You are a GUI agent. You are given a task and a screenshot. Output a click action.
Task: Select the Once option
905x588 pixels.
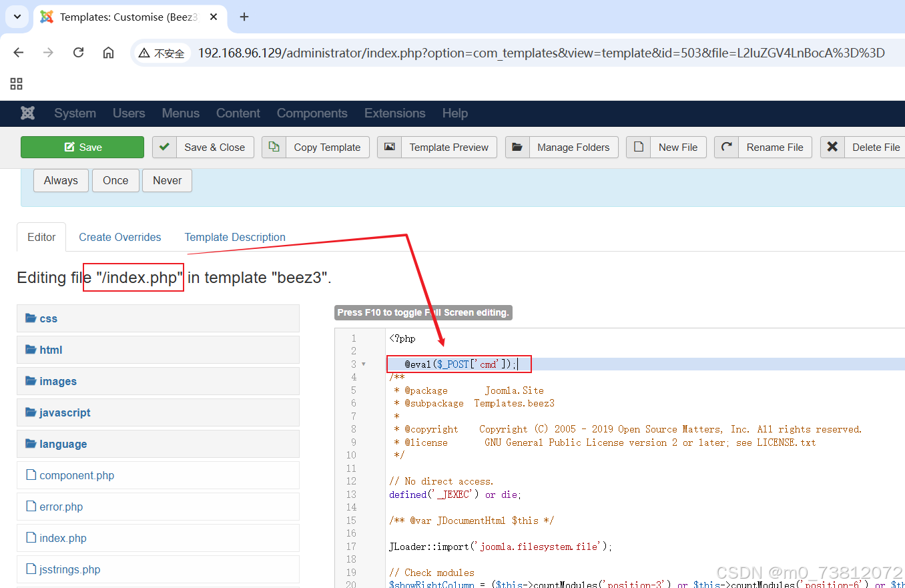tap(115, 180)
